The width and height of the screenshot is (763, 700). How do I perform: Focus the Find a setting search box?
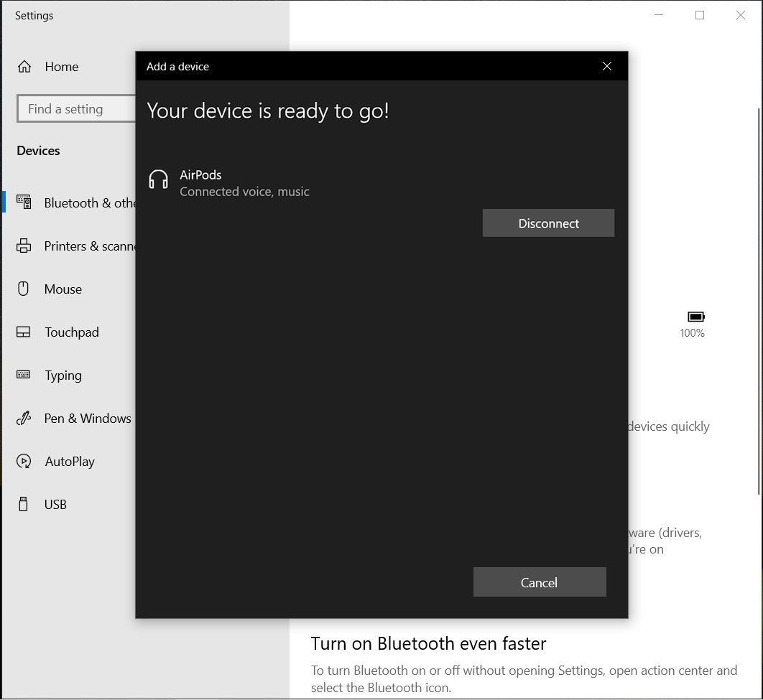pyautogui.click(x=75, y=109)
